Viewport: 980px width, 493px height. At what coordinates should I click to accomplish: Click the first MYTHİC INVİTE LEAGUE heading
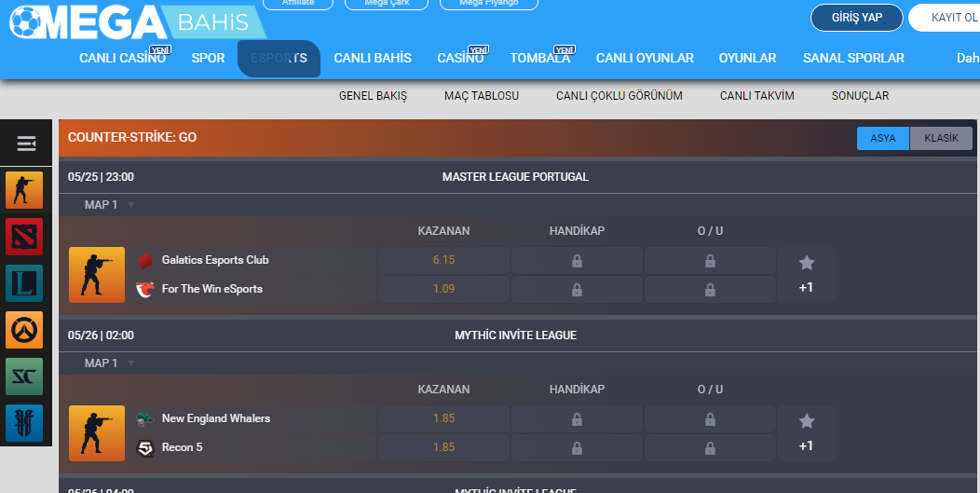(516, 336)
